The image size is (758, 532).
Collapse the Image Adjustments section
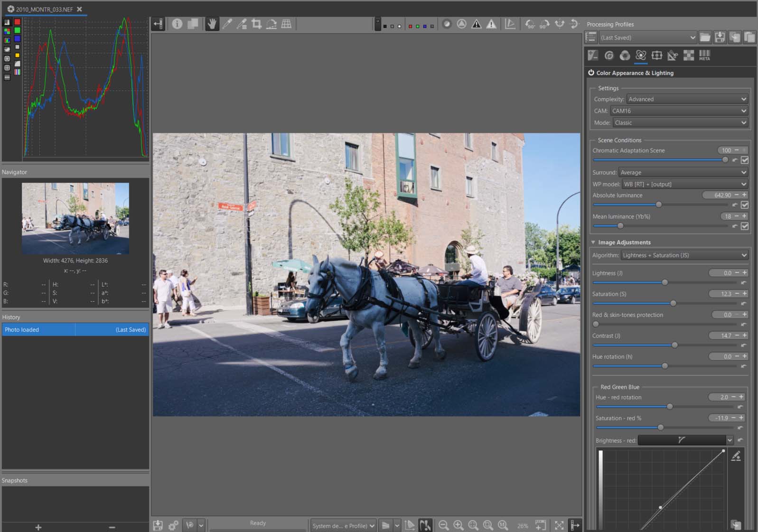(593, 242)
